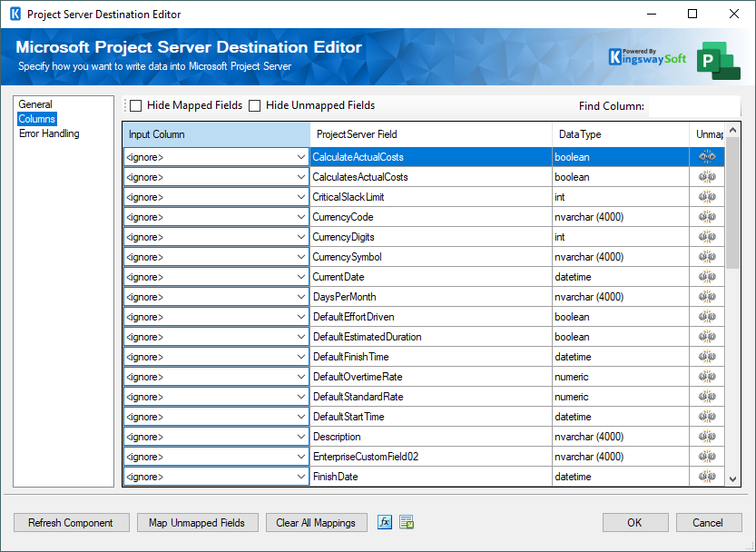
Task: Click unmap icon in EnterpriseCustomField02 row
Action: click(707, 457)
